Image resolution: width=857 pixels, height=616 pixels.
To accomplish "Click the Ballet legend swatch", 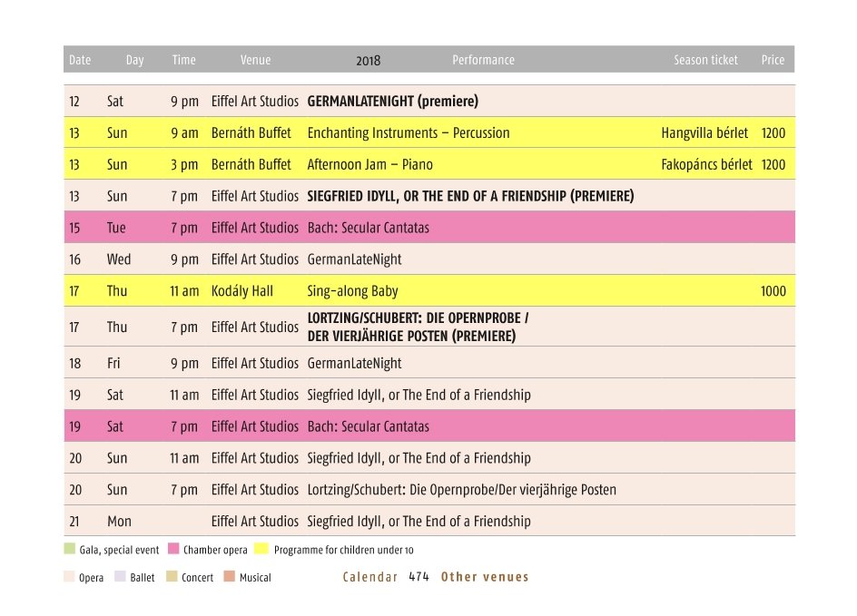I will click(120, 576).
